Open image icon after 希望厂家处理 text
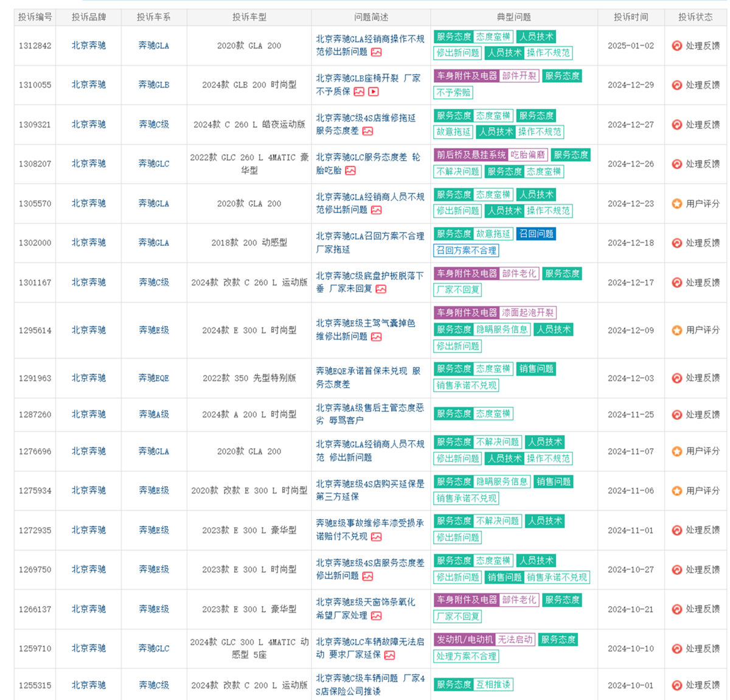 [377, 616]
